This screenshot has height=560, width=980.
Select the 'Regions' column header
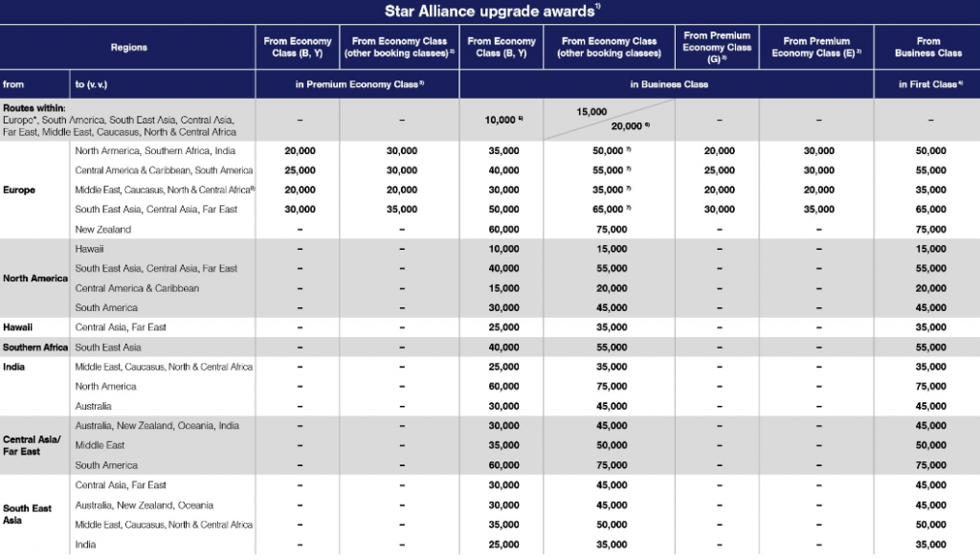(129, 48)
